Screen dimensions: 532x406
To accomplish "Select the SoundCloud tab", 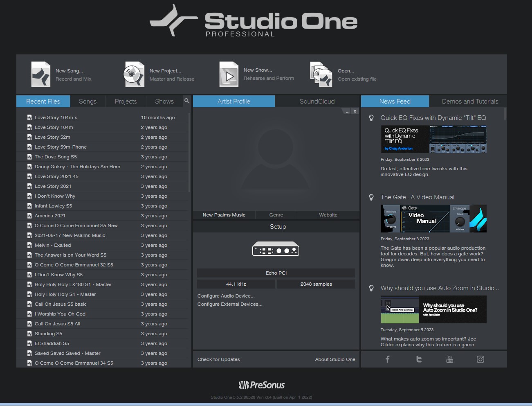I will tap(317, 101).
